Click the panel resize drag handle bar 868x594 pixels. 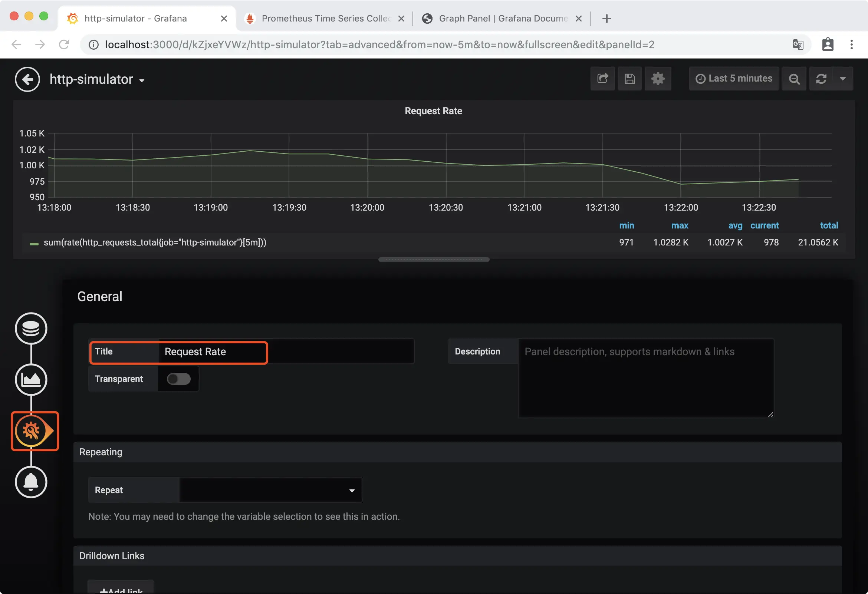[x=434, y=260]
